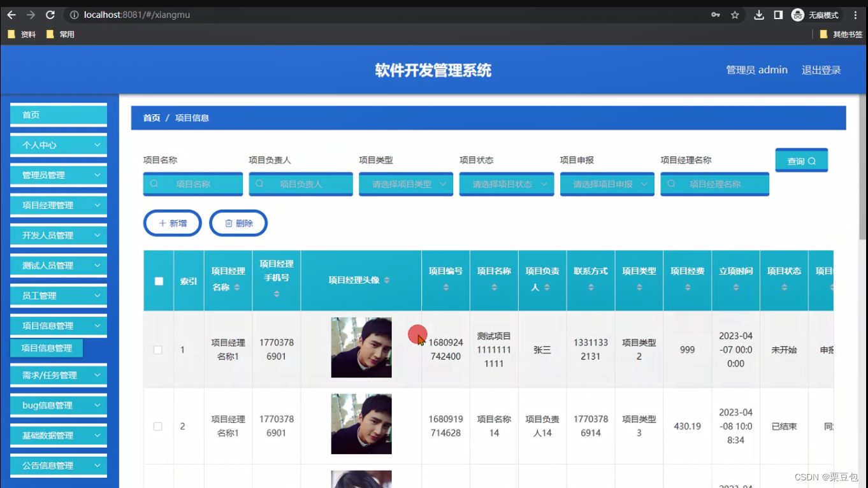The width and height of the screenshot is (868, 488).
Task: Focus the 项目名称 search input
Action: pos(193,184)
